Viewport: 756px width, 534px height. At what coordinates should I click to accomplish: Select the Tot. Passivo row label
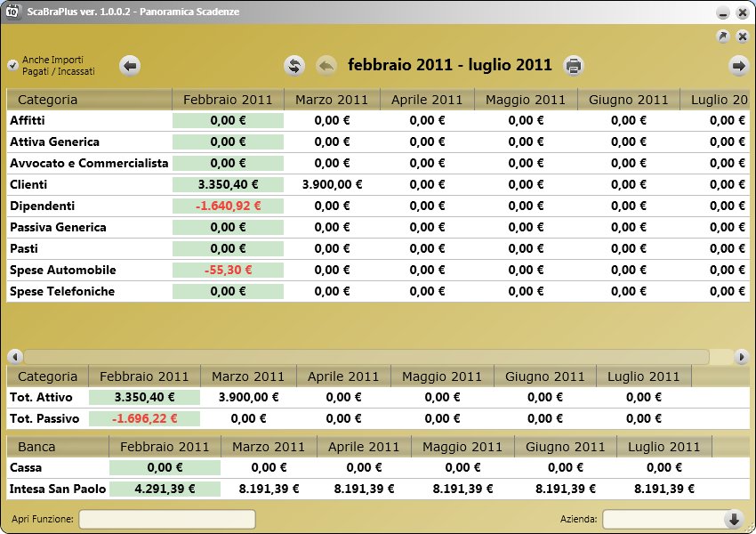44,418
